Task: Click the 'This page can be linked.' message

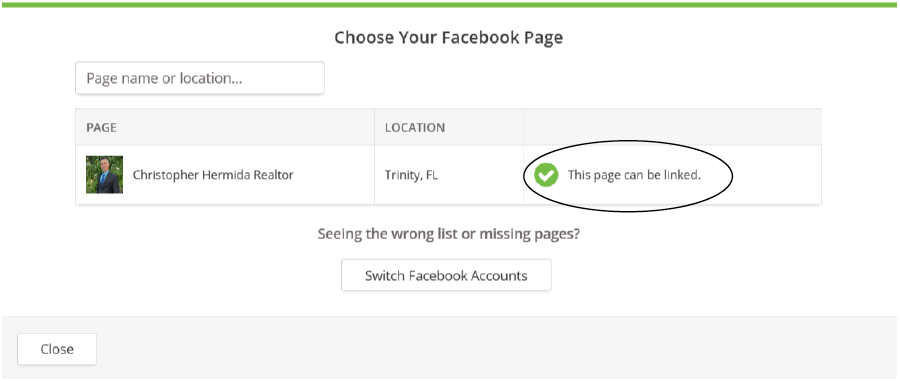Action: 634,175
